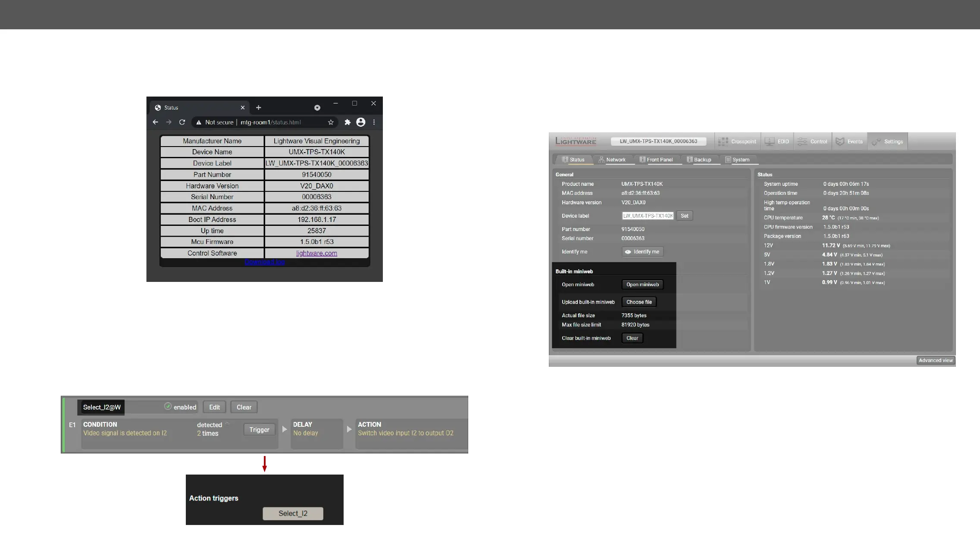Screen dimensions: 980x550
Task: Open the browser three-dot menu
Action: tap(374, 122)
